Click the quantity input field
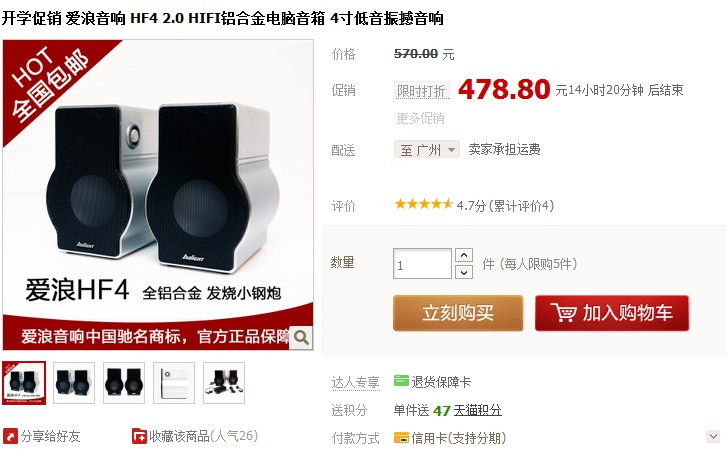 tap(422, 264)
